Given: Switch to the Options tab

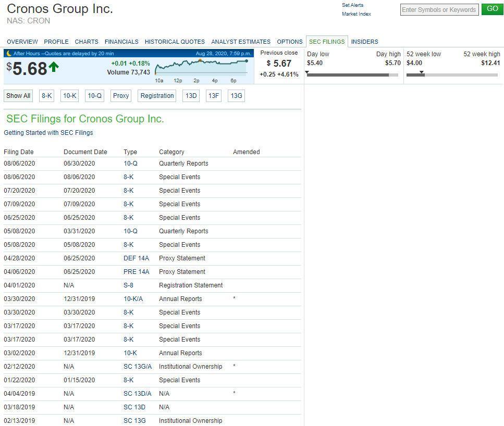Looking at the screenshot, I should [x=290, y=42].
